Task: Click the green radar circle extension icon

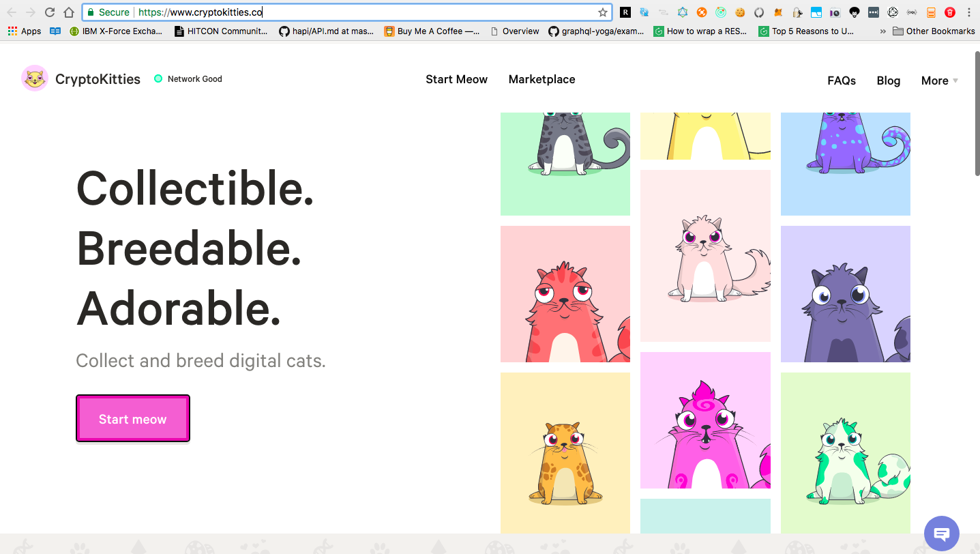Action: (x=720, y=12)
